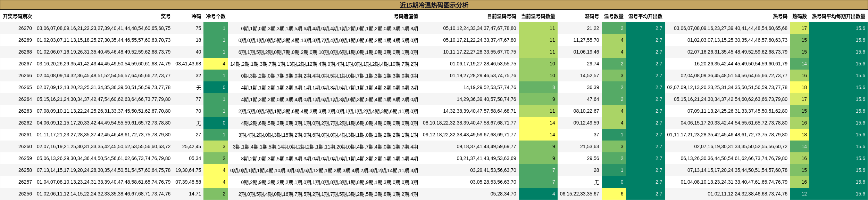The image size is (868, 200).
Task: Select period number 26265
Action: coord(25,87)
